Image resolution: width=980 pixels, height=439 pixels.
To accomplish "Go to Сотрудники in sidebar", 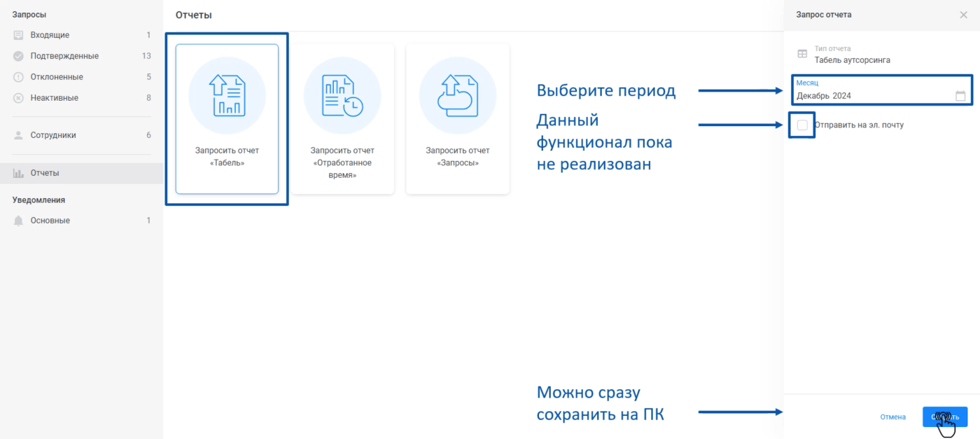I will (x=53, y=135).
